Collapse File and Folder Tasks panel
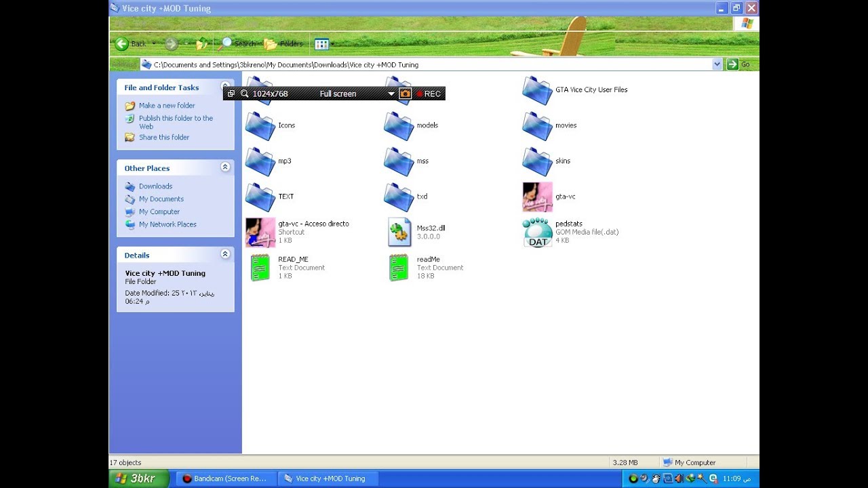The image size is (868, 488). coord(225,87)
